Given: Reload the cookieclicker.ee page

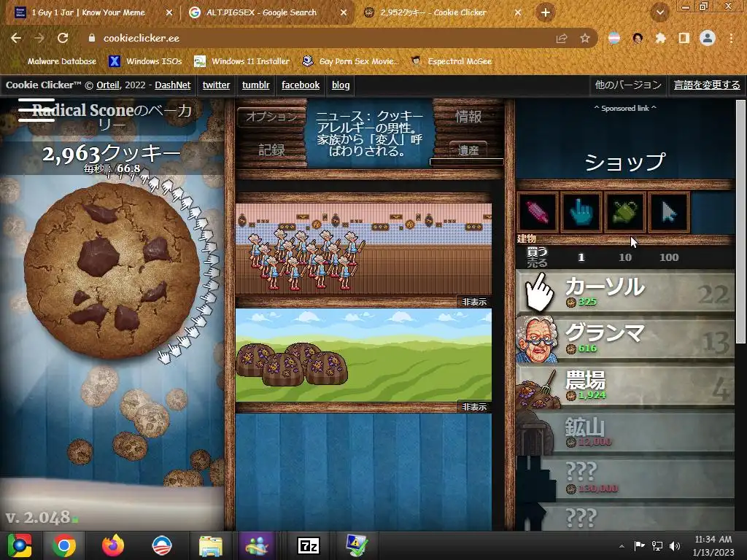Looking at the screenshot, I should pyautogui.click(x=63, y=38).
